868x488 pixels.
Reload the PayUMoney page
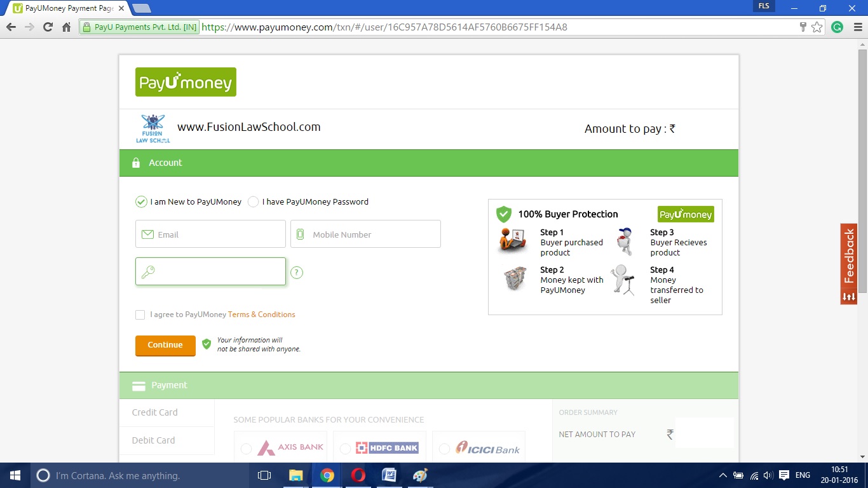tap(48, 27)
